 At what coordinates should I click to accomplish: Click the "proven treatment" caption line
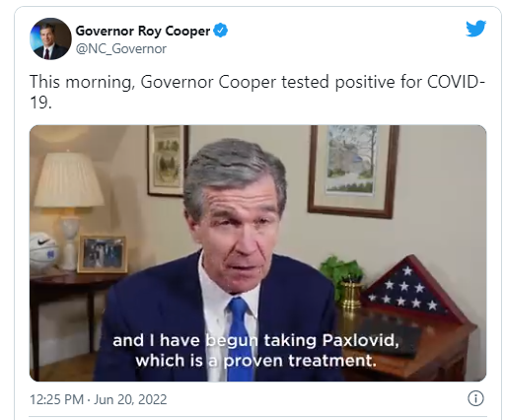[x=255, y=361]
